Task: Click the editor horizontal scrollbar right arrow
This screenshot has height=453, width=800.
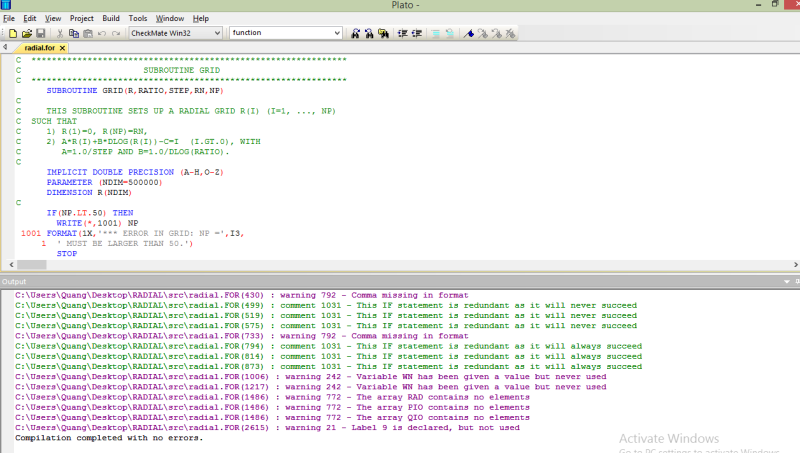Action: 795,265
